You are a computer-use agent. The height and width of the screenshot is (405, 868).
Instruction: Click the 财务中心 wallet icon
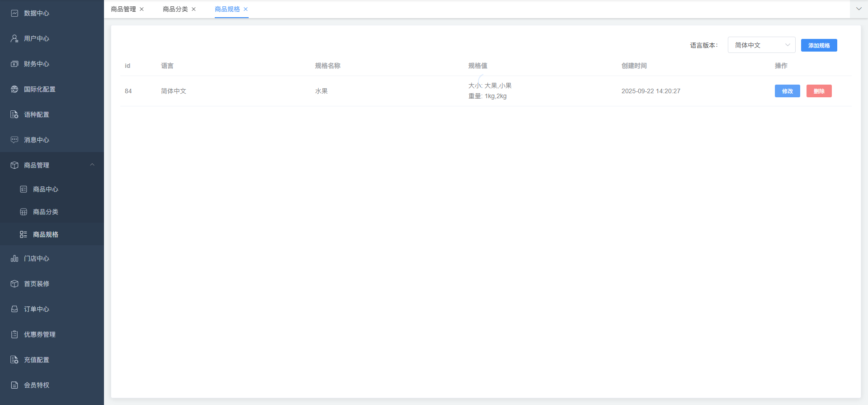tap(14, 64)
